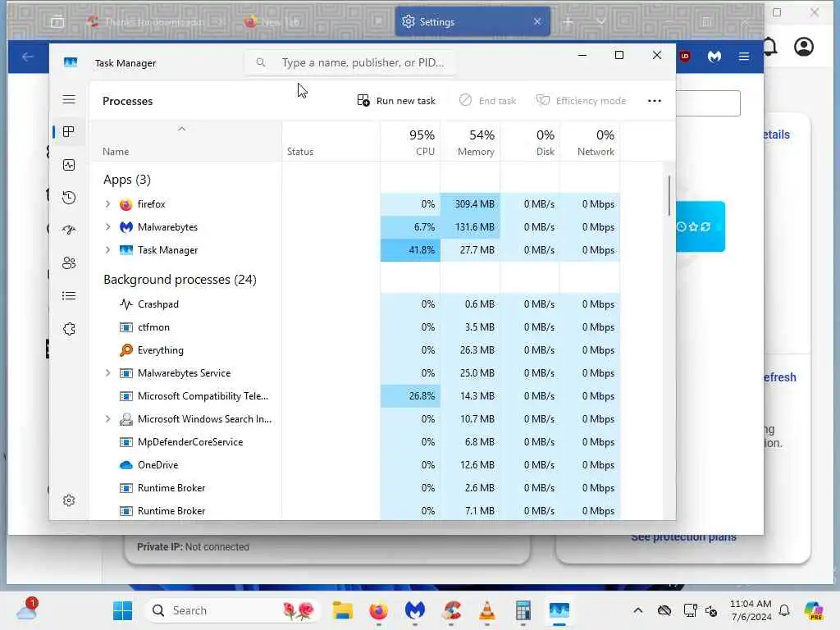Open Firefox from the taskbar
This screenshot has height=630, width=840.
pyautogui.click(x=379, y=610)
